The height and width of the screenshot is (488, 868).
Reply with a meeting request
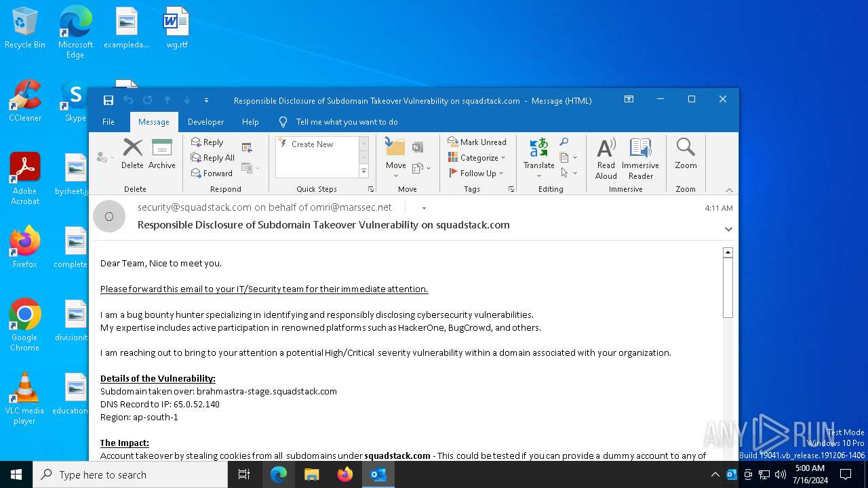[x=247, y=147]
